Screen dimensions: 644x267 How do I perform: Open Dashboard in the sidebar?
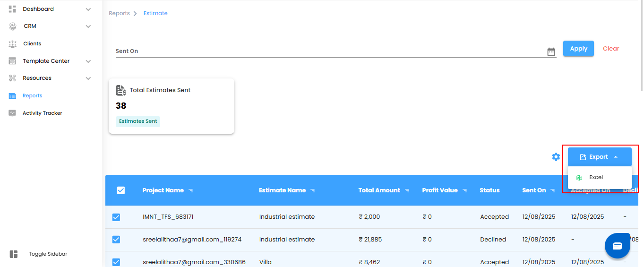[x=38, y=9]
